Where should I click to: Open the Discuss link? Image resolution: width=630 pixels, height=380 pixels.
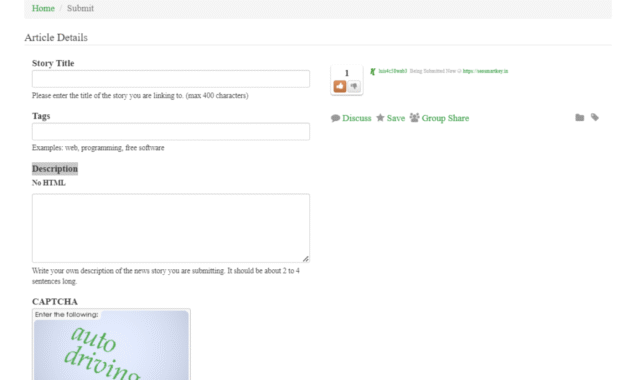(357, 118)
